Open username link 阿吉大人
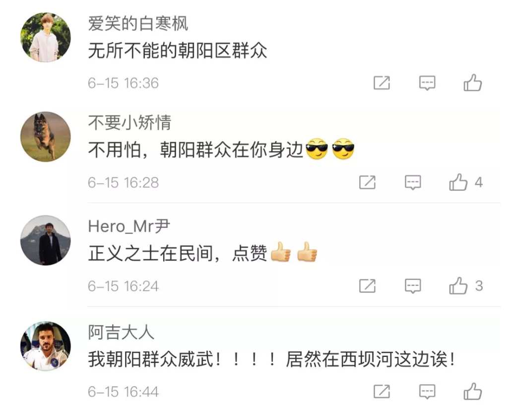 click(x=121, y=332)
